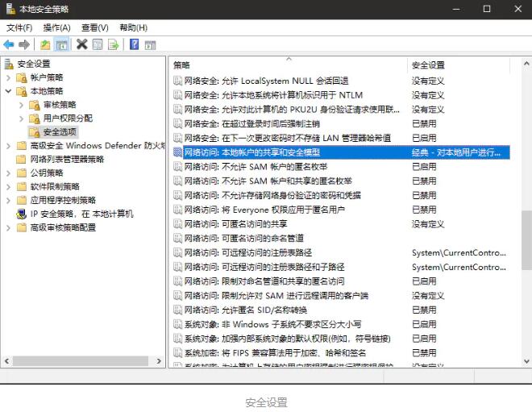The height and width of the screenshot is (412, 532).
Task: Maximize the 本地安全策略 window
Action: click(487, 9)
